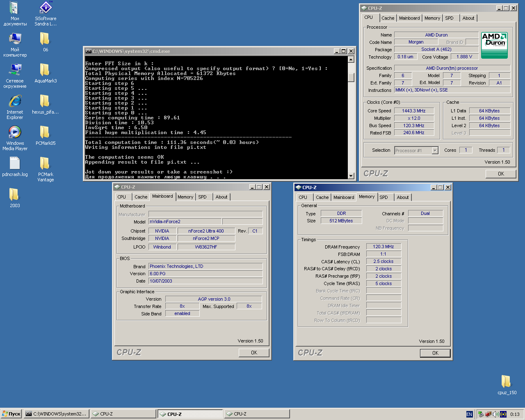Click the Code Name Morgan value
The height and width of the screenshot is (420, 525).
[x=416, y=42]
